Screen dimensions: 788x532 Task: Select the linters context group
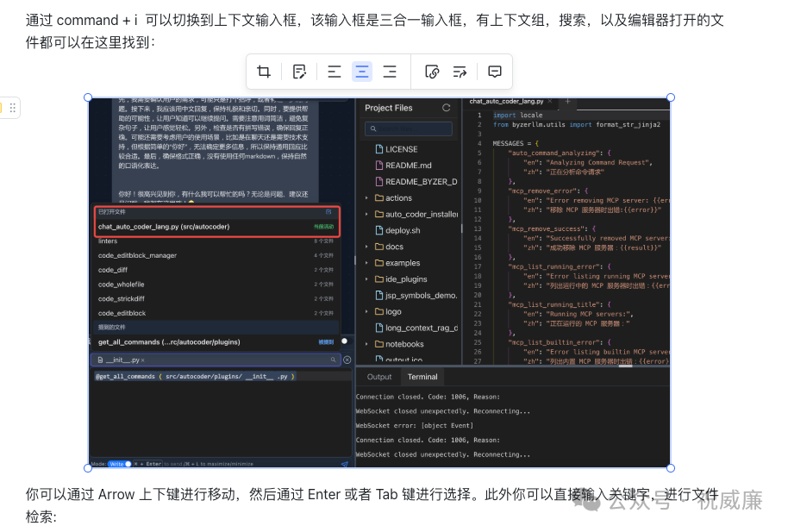tap(216, 241)
